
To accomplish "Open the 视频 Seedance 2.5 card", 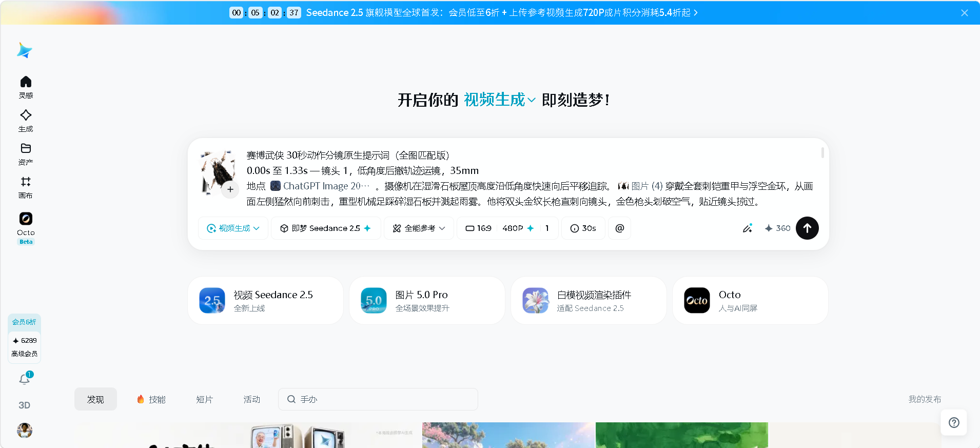I will click(265, 301).
